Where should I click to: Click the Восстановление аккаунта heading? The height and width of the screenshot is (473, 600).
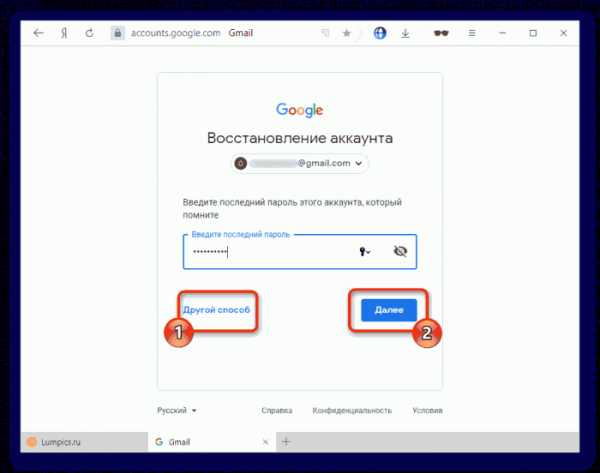(x=300, y=138)
